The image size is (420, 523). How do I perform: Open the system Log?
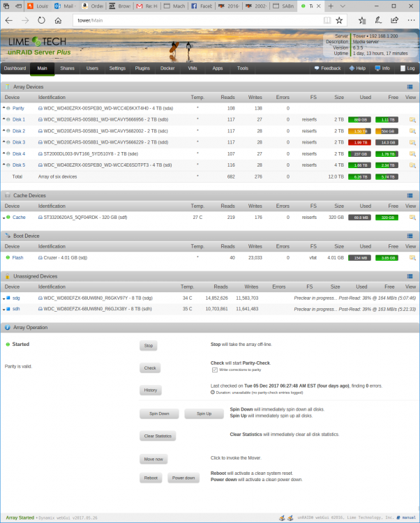point(407,68)
